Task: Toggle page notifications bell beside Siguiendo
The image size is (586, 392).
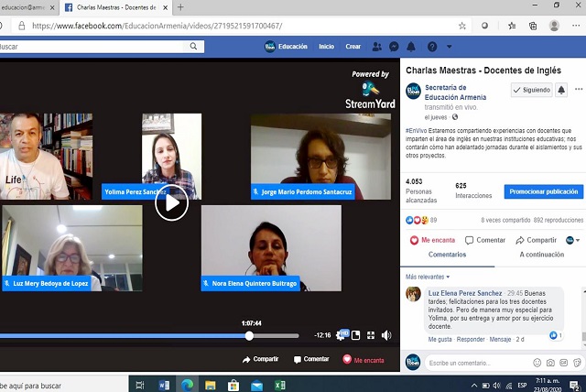Action: 561,90
